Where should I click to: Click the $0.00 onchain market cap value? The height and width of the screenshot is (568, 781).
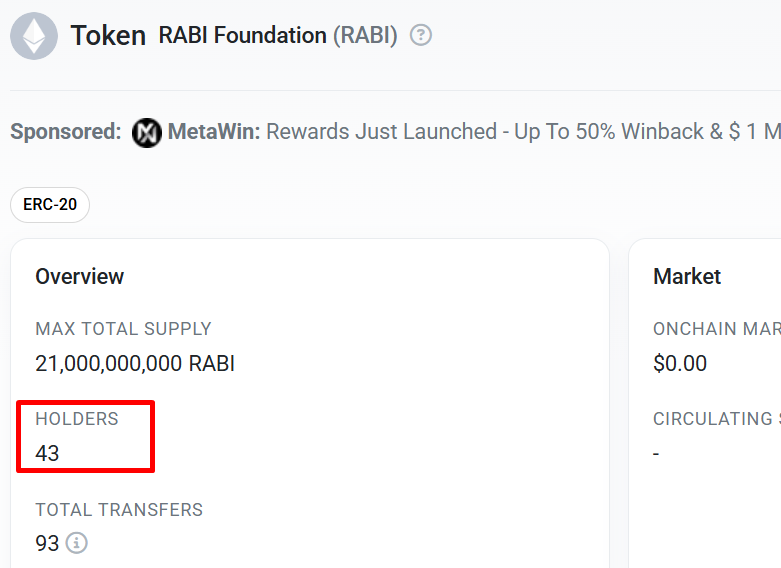[x=680, y=363]
